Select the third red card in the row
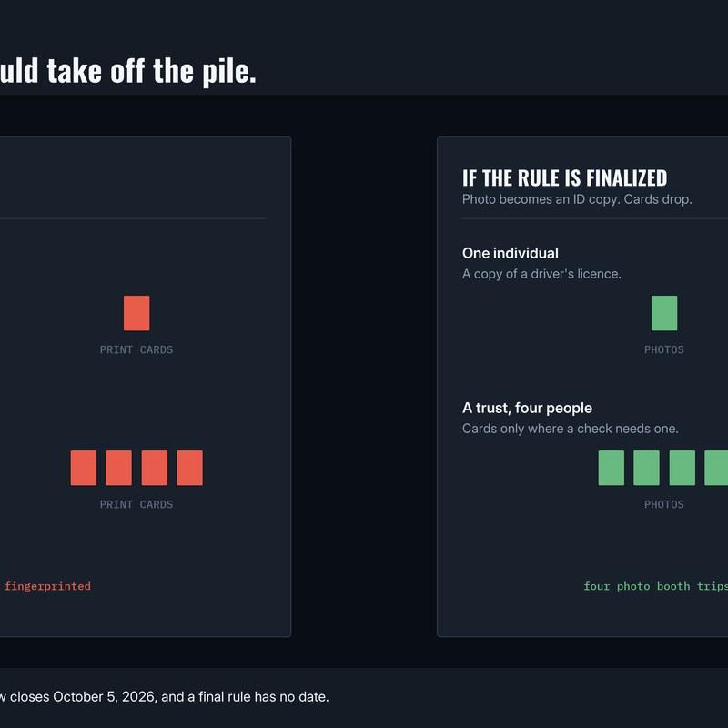728x728 pixels. point(154,468)
